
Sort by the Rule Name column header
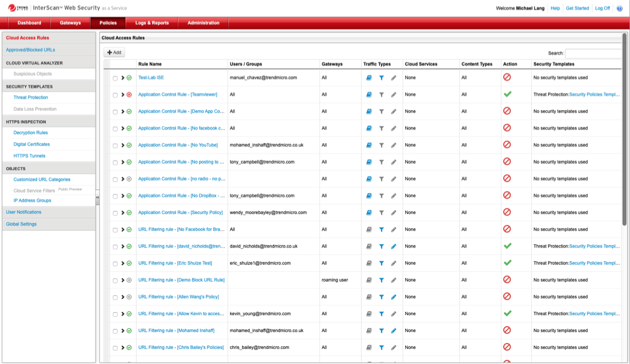150,64
